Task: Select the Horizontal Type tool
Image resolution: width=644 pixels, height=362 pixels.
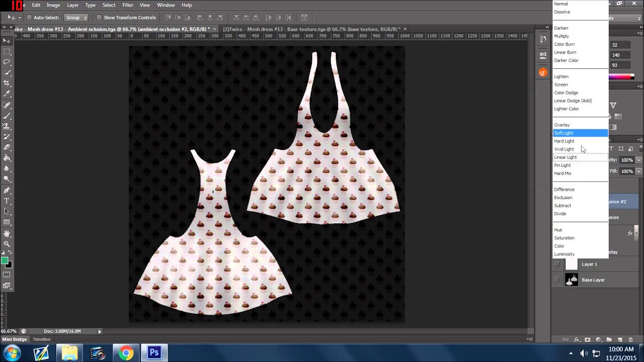Action: pos(7,201)
